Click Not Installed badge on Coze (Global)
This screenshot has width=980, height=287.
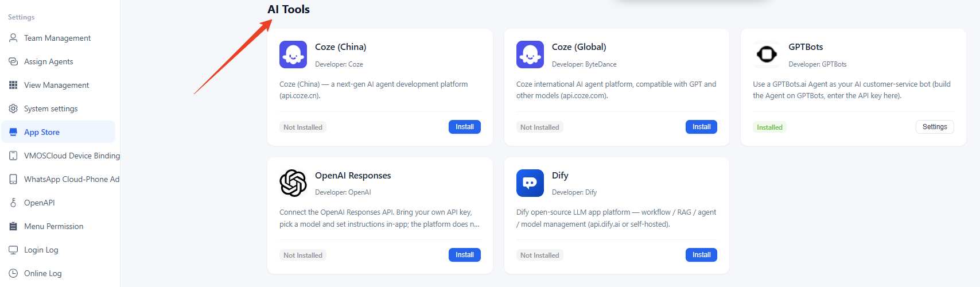pyautogui.click(x=539, y=127)
